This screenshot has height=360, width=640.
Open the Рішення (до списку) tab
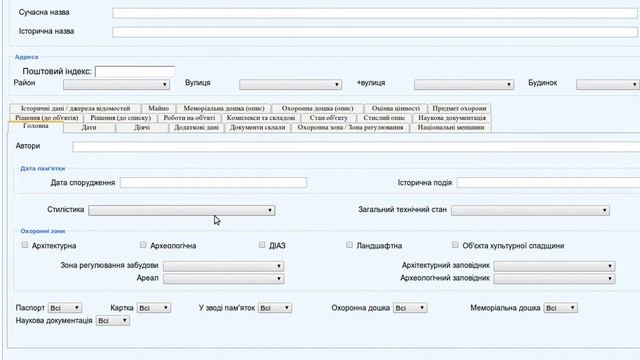click(x=120, y=118)
